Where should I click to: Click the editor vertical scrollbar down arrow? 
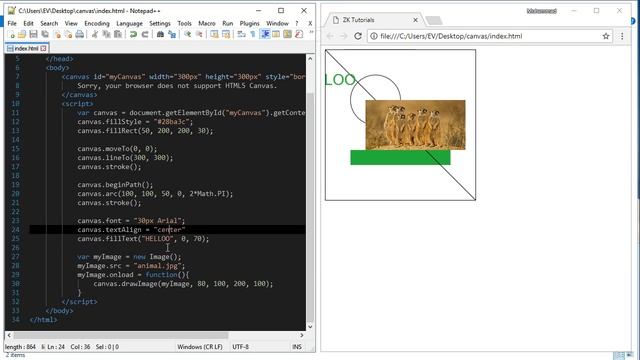tap(310, 326)
